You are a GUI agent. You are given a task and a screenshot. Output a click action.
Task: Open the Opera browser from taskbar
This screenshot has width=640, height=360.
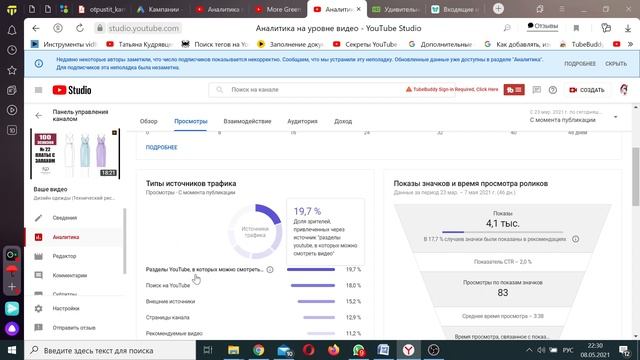coord(309,350)
